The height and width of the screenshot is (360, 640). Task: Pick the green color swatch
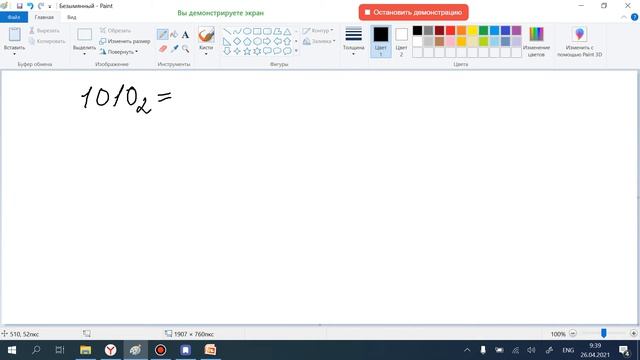(483, 31)
